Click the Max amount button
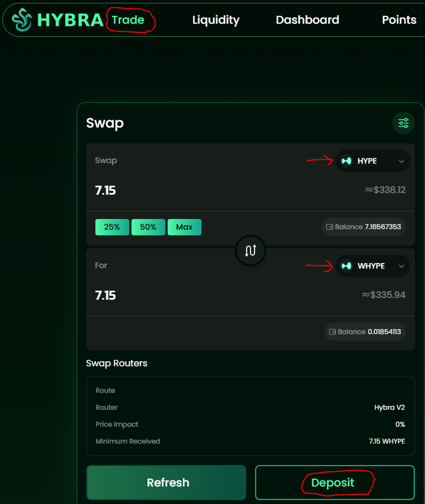Viewport: 425px width, 504px height. (x=185, y=227)
